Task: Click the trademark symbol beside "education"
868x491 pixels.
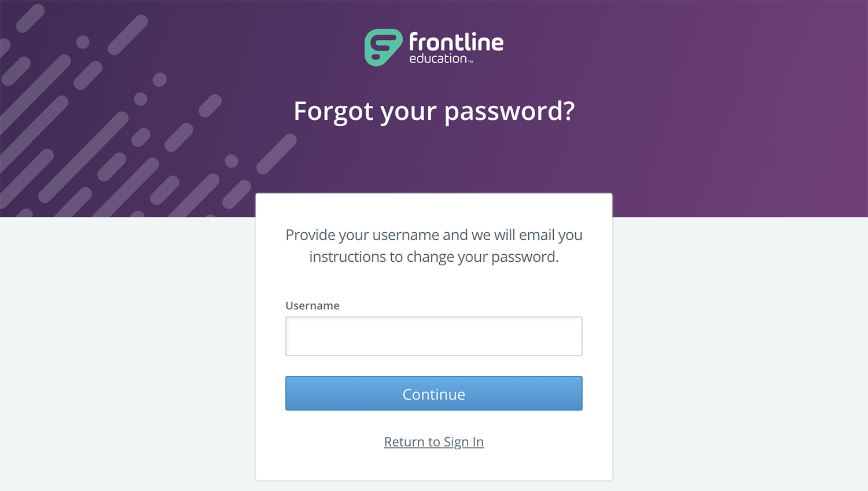Action: pos(470,61)
